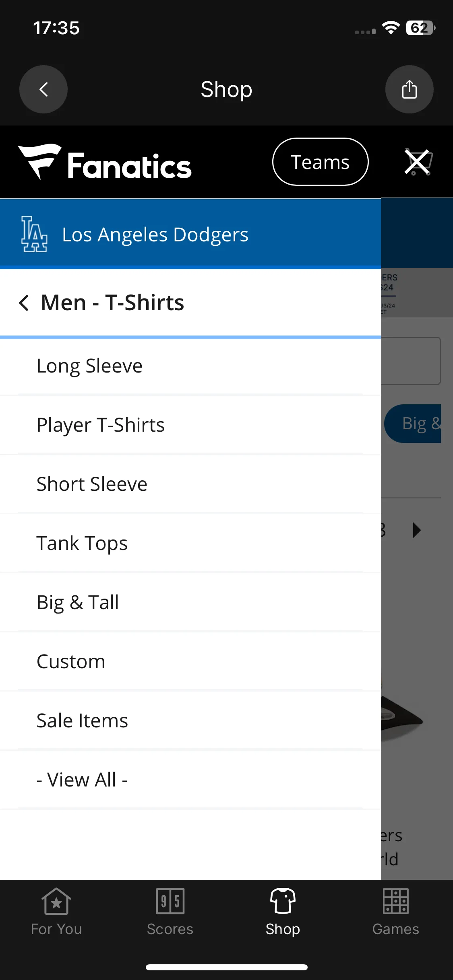
Task: Open Custom T-shirts option
Action: (x=190, y=662)
